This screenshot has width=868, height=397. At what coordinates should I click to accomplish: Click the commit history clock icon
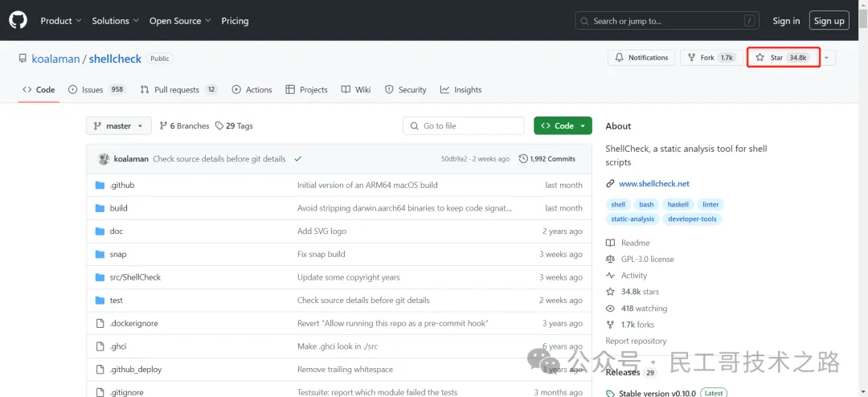click(524, 159)
